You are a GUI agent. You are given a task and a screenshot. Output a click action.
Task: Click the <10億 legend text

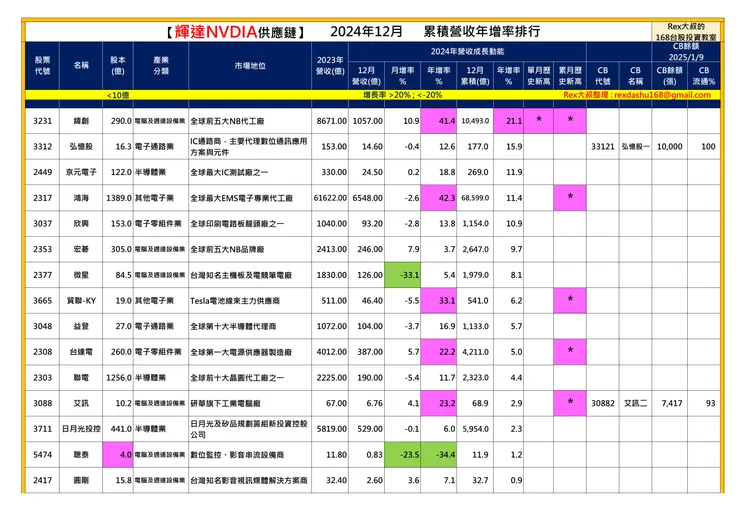pos(118,95)
